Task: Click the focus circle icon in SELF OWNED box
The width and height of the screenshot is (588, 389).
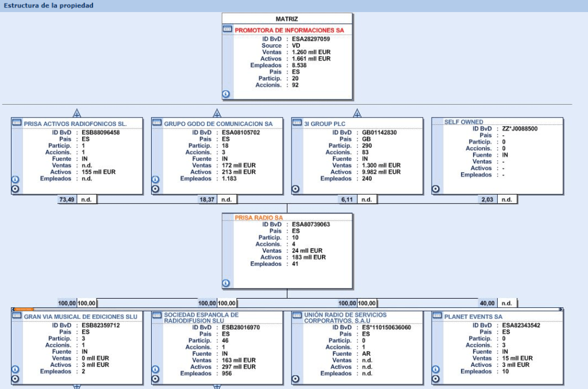Action: 436,189
